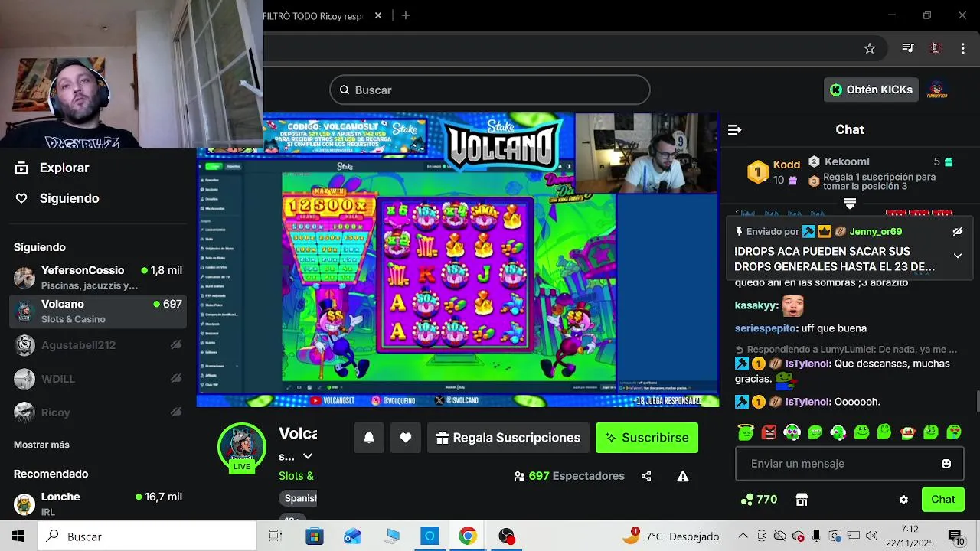
Task: Collapse the chat panel with arrow icon
Action: click(x=734, y=129)
